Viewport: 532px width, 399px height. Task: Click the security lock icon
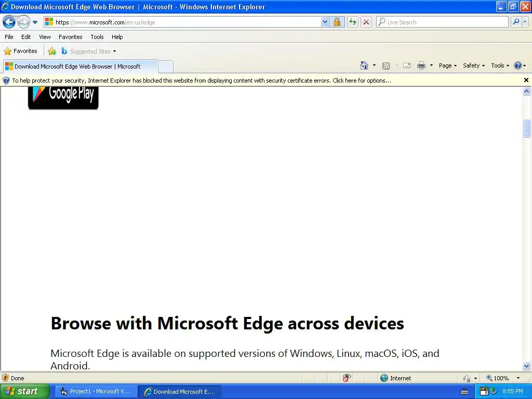click(x=337, y=22)
